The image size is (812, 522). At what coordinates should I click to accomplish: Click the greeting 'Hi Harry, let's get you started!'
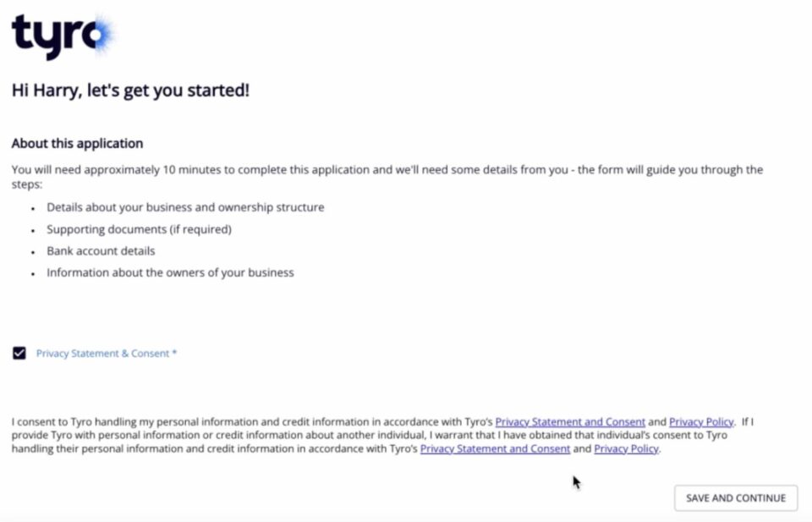click(x=131, y=88)
